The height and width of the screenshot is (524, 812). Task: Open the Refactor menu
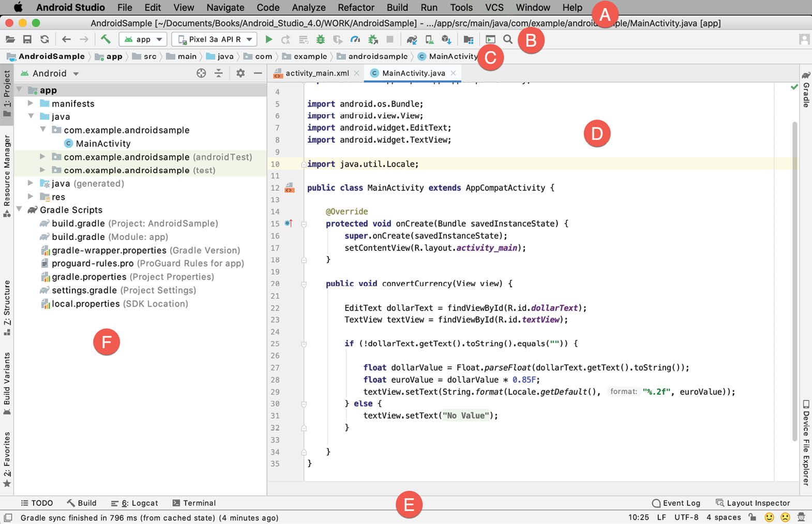click(x=356, y=7)
